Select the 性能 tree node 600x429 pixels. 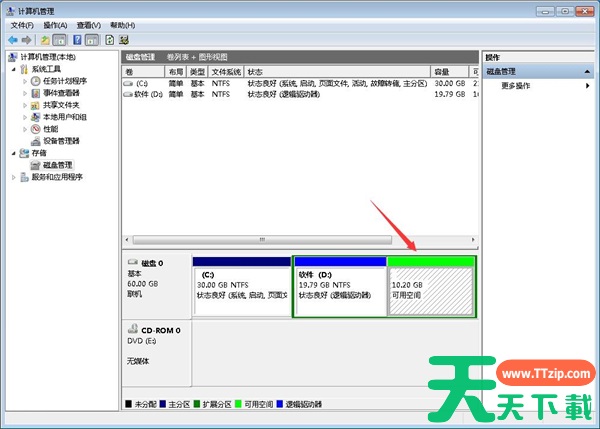pos(50,129)
